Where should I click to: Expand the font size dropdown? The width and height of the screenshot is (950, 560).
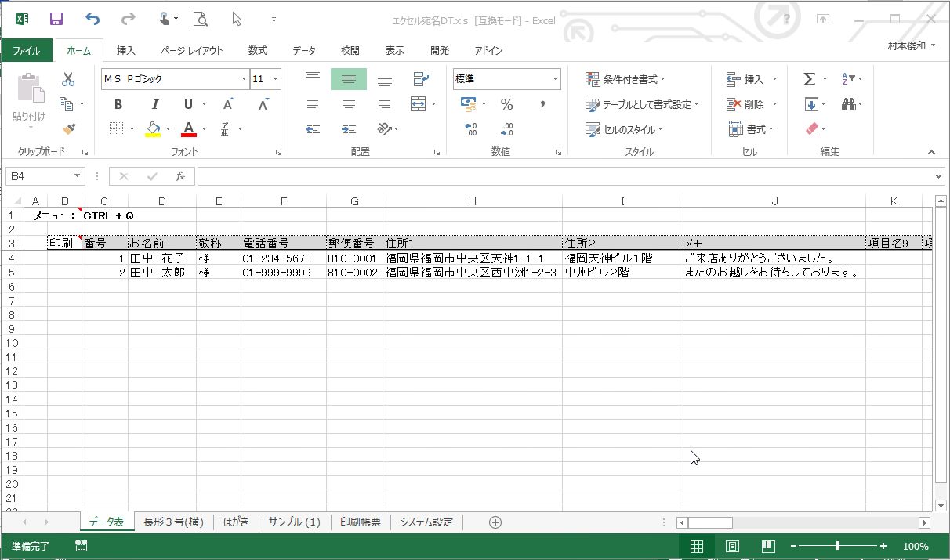(276, 79)
